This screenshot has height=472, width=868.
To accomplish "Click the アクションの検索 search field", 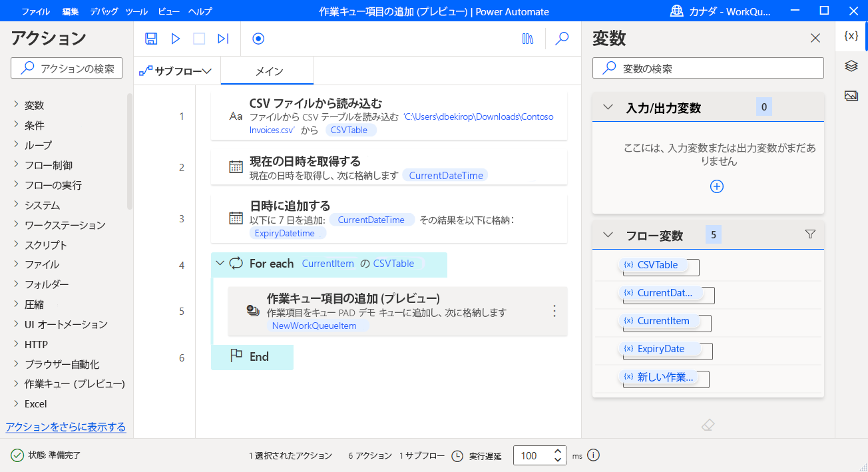I will [67, 68].
